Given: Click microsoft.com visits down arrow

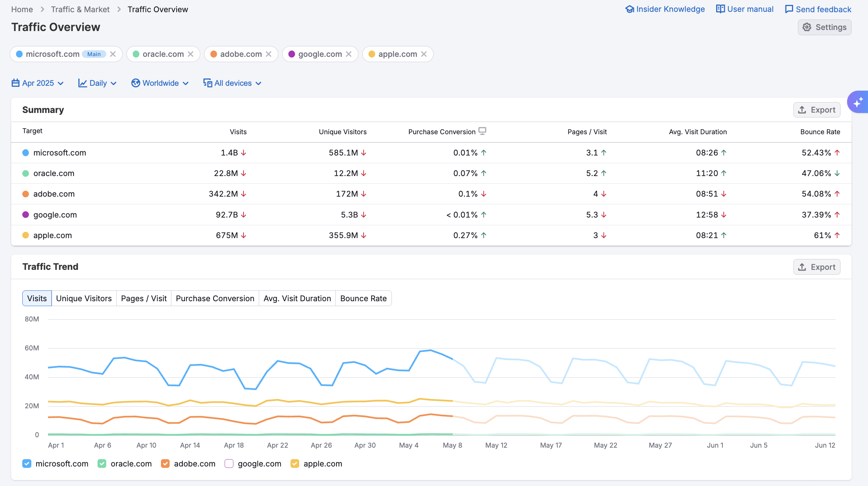Looking at the screenshot, I should [x=243, y=153].
